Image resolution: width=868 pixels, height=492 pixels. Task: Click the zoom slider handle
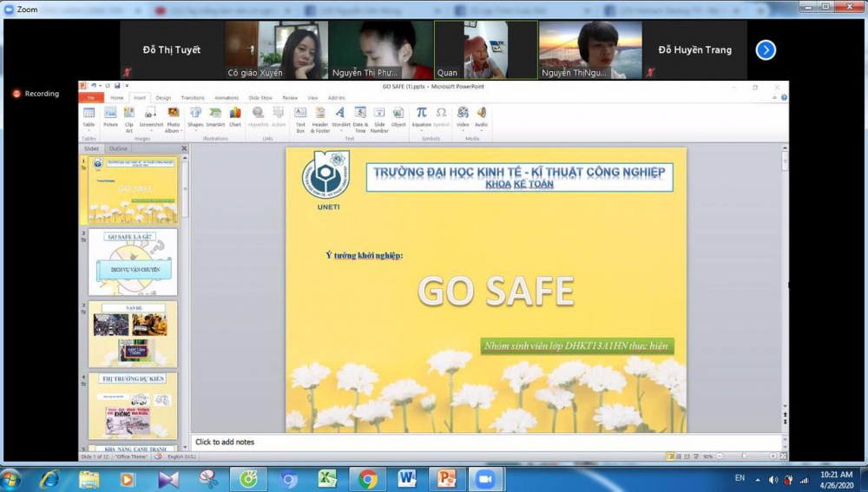(x=744, y=456)
